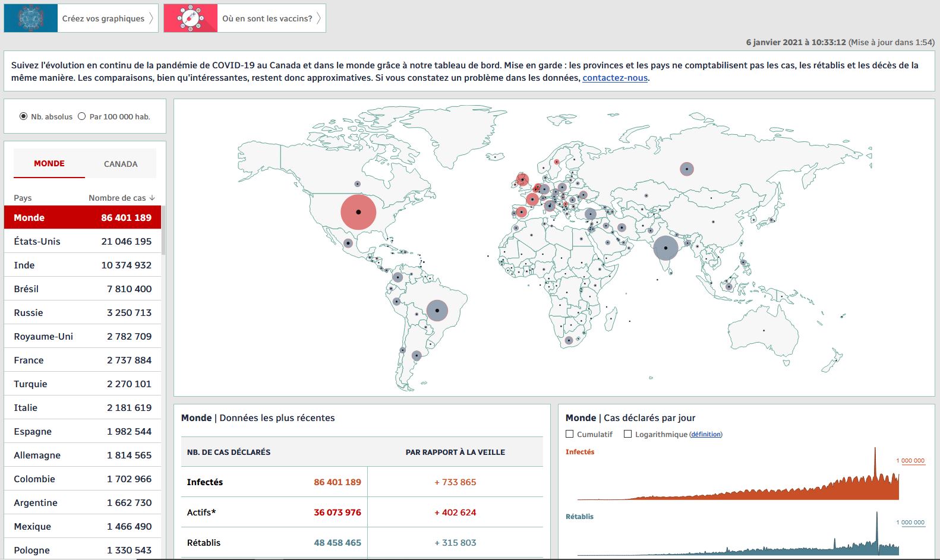Select Mexique in the country list
Image resolution: width=940 pixels, height=560 pixels.
point(83,526)
